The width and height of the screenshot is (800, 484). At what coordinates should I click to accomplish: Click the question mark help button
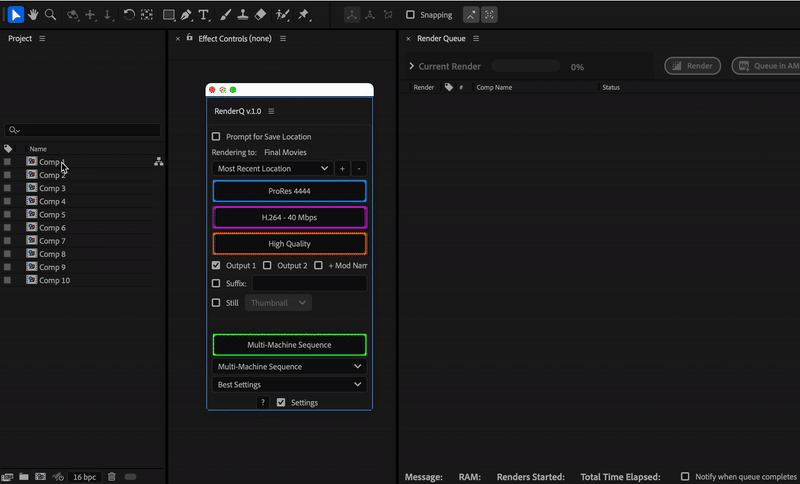click(263, 402)
